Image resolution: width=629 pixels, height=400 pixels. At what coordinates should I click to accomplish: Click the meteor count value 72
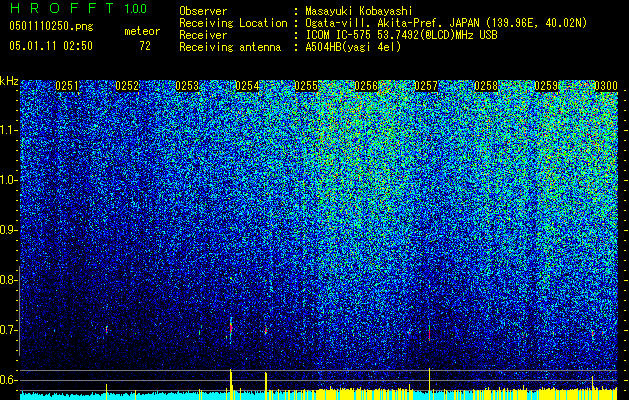click(x=145, y=46)
